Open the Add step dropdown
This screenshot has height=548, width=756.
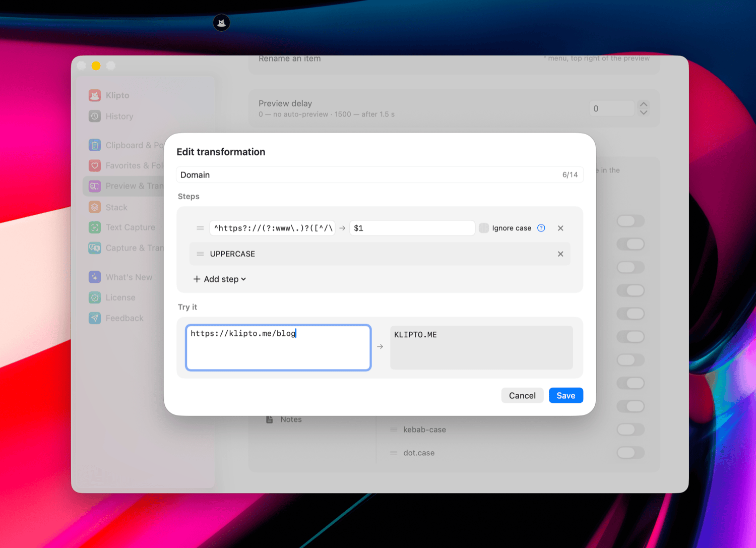[220, 279]
